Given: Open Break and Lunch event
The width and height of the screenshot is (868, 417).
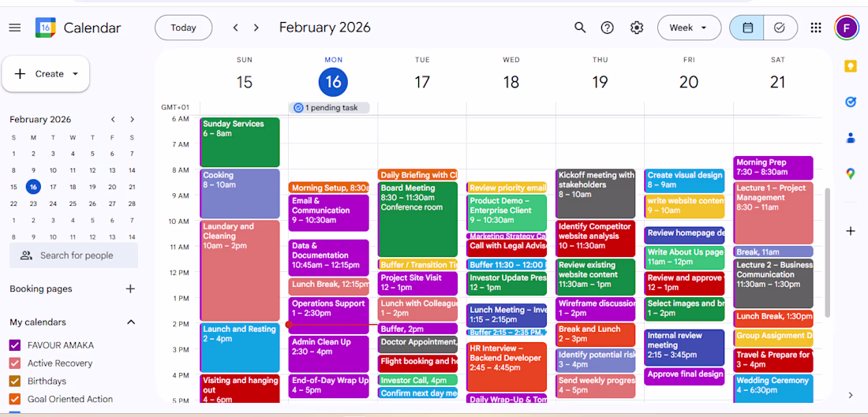Looking at the screenshot, I should pos(596,335).
